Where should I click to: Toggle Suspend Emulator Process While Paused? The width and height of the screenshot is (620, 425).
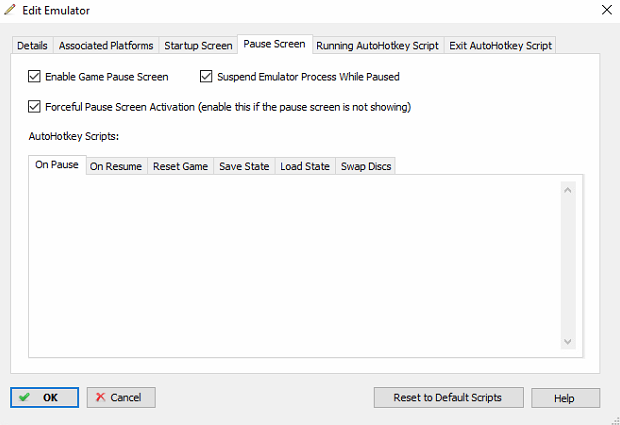tap(206, 76)
